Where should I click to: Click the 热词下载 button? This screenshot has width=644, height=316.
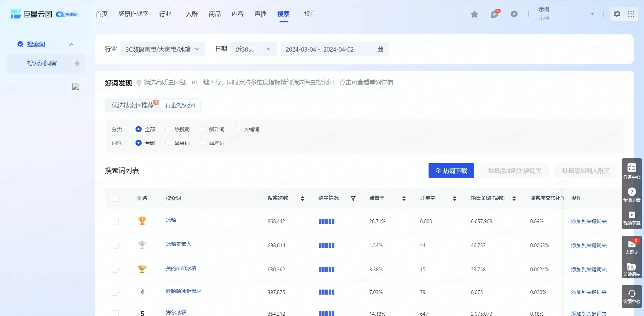point(451,171)
